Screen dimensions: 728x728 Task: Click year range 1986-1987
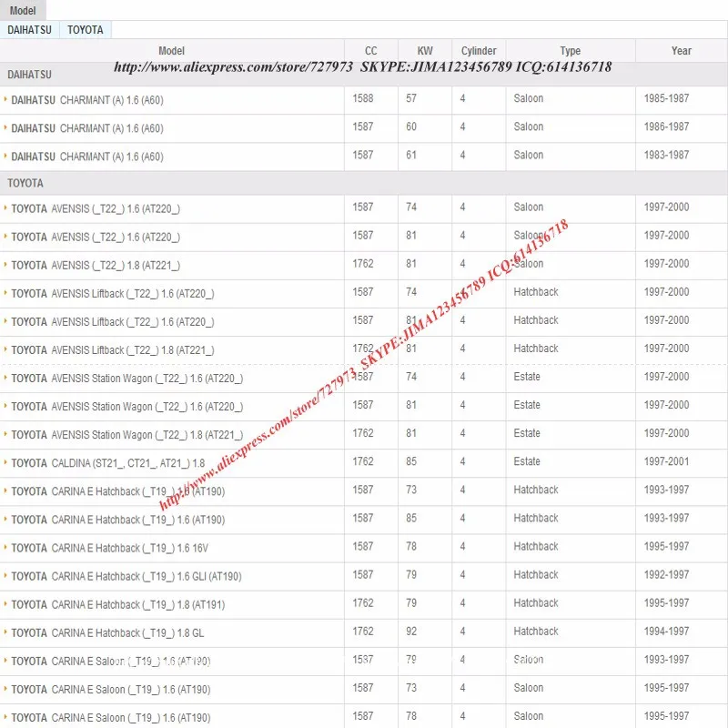(x=666, y=126)
